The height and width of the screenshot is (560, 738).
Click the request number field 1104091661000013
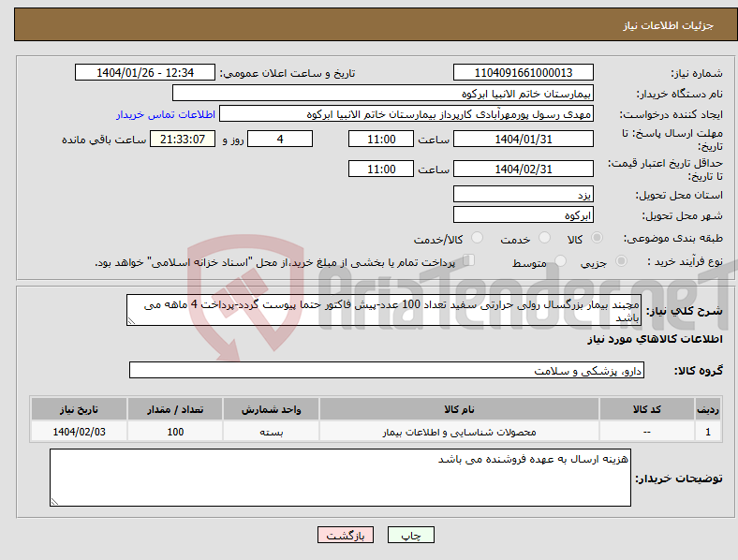click(523, 72)
